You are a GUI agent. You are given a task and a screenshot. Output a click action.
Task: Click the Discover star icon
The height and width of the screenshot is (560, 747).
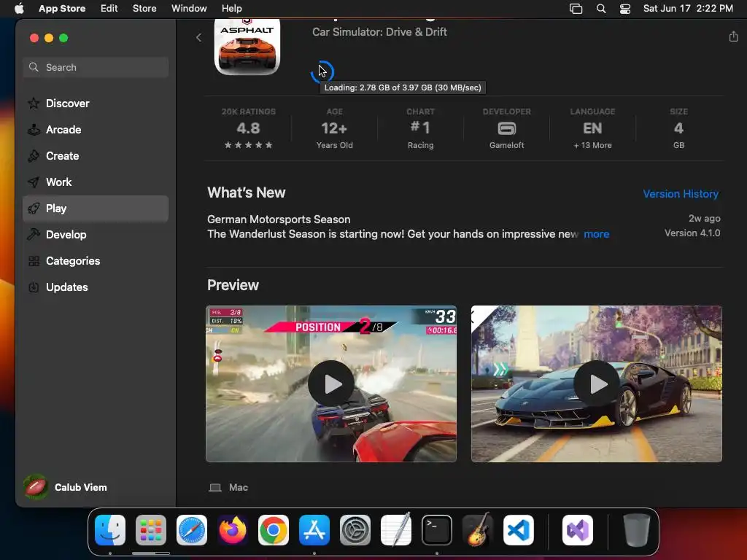34,104
